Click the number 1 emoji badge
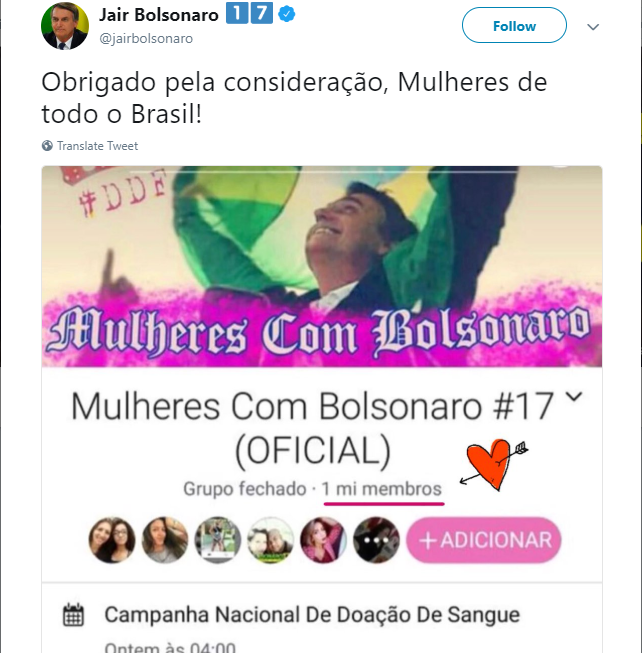The image size is (642, 653). 236,13
